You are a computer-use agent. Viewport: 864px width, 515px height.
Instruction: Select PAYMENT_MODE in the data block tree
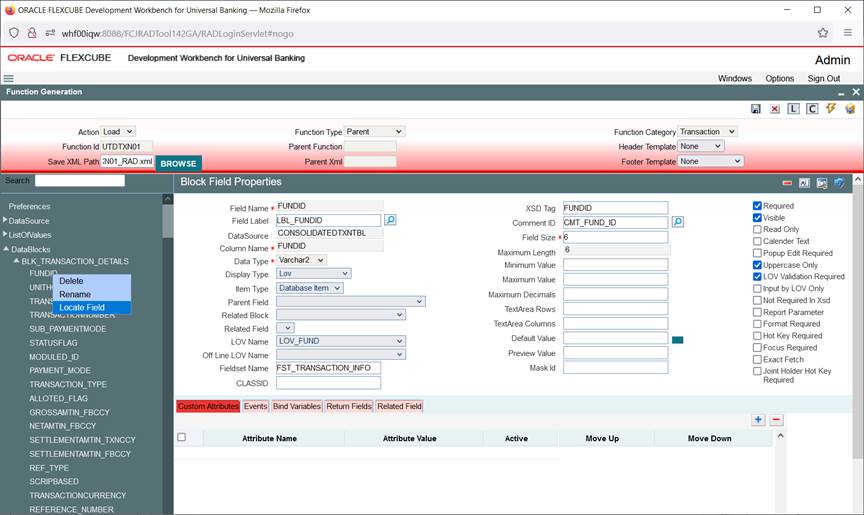tap(60, 370)
